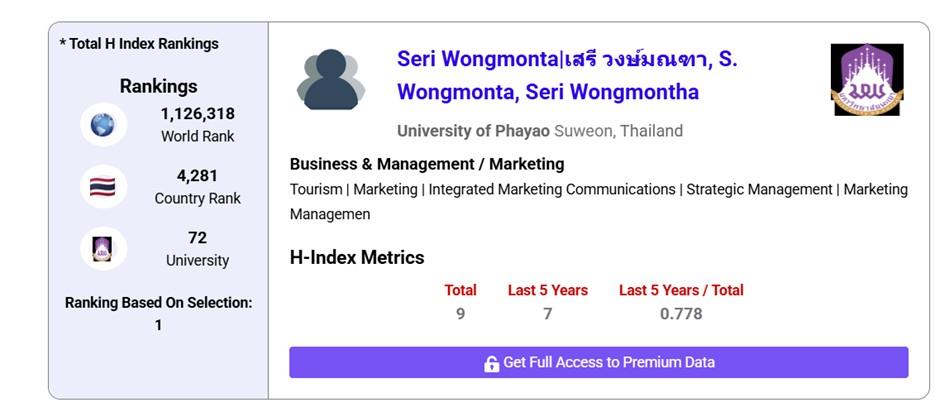
Task: Click Total H Index Rankings note
Action: click(x=139, y=44)
